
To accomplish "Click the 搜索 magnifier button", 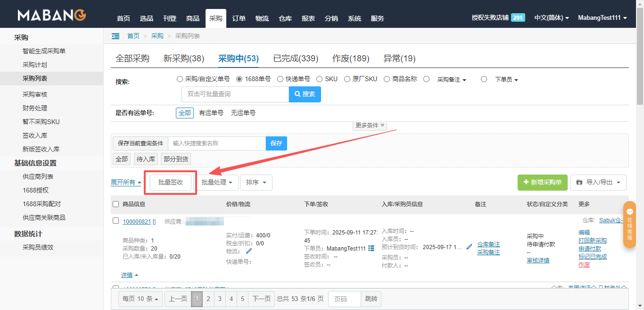I will 305,94.
